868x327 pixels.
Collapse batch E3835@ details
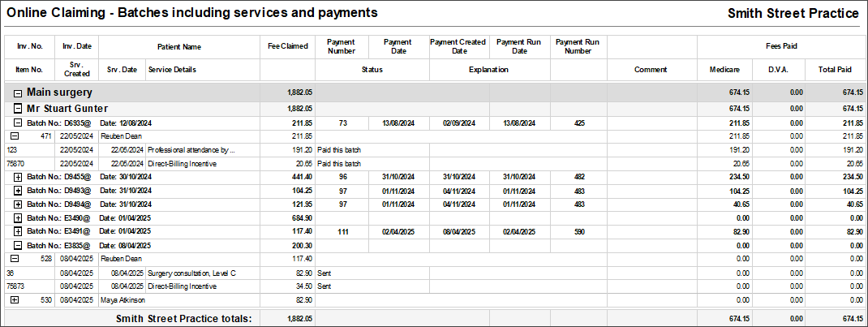pyautogui.click(x=18, y=245)
